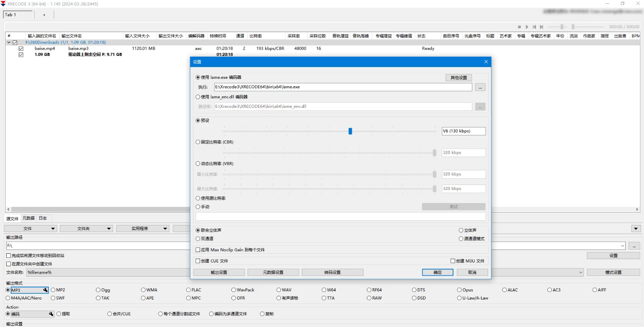Switch to the 日志 tab

coord(43,218)
